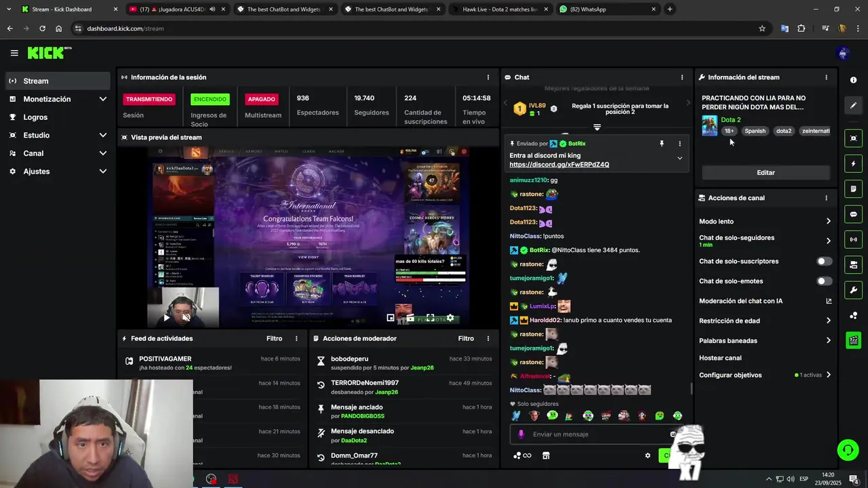Open Palabras baneadas list
The width and height of the screenshot is (868, 488).
[x=766, y=340]
